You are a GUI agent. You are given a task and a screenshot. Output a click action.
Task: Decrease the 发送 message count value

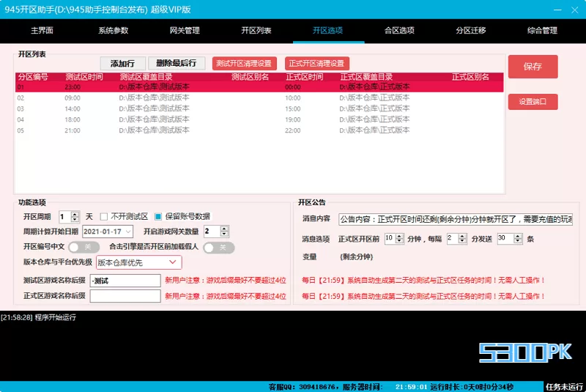point(518,241)
